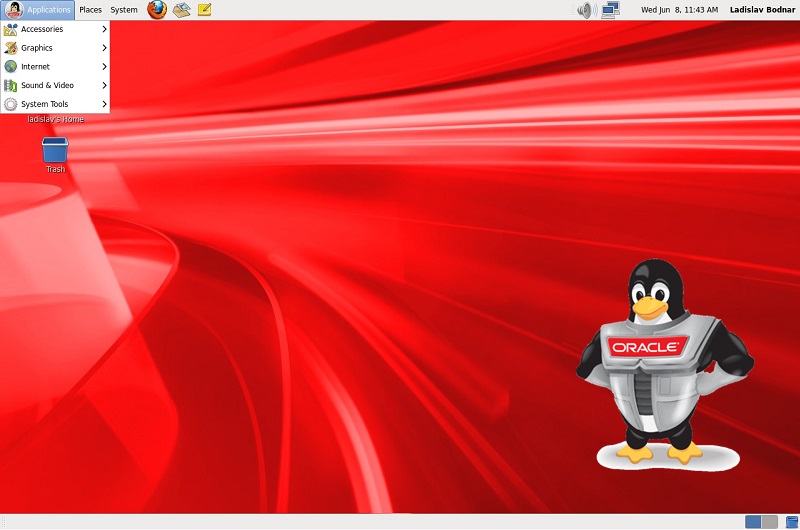Open the Trash applet in the bottom panel
Image resolution: width=800 pixels, height=530 pixels.
coord(792,522)
